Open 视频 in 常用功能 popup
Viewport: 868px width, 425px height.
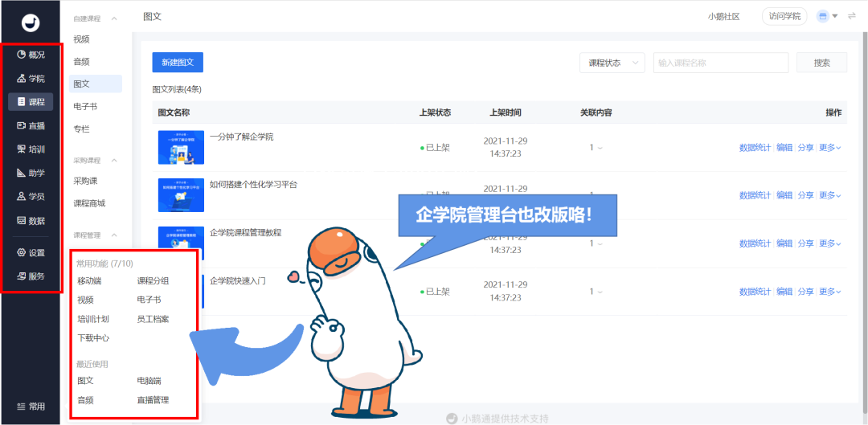pos(85,300)
